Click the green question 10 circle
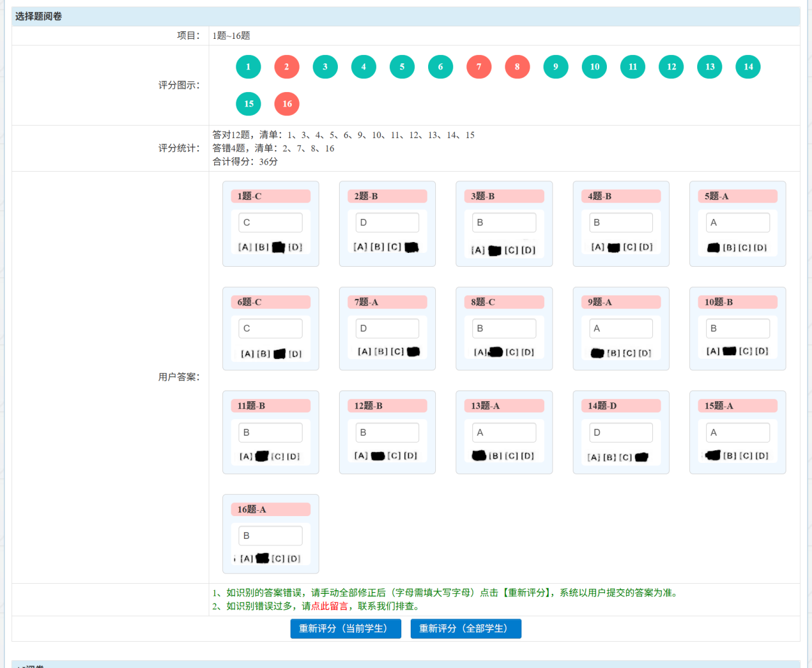This screenshot has height=668, width=812. (x=594, y=67)
